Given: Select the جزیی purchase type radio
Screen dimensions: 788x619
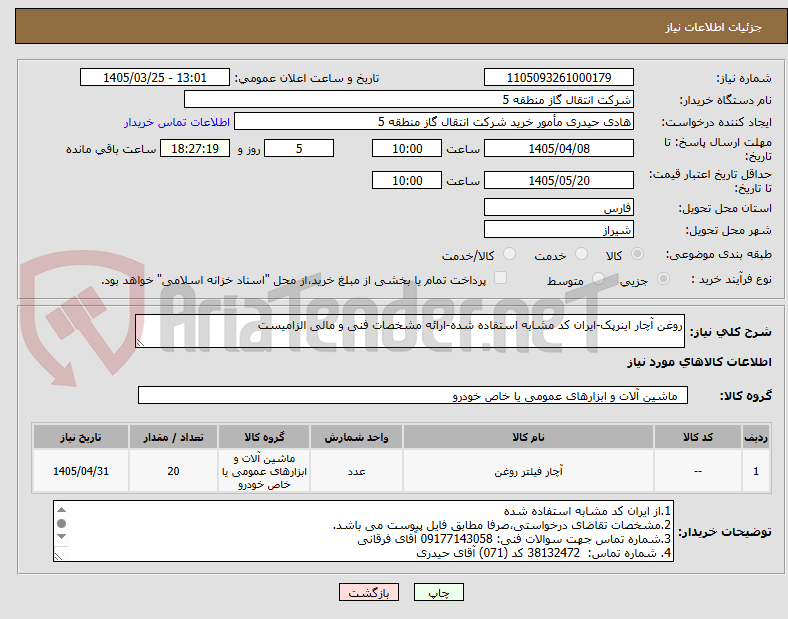Looking at the screenshot, I should pyautogui.click(x=663, y=278).
